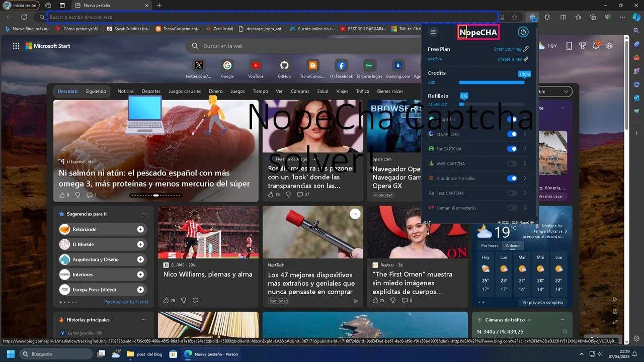Open Microsoft Start page settings gear
This screenshot has height=362, width=644.
click(609, 46)
